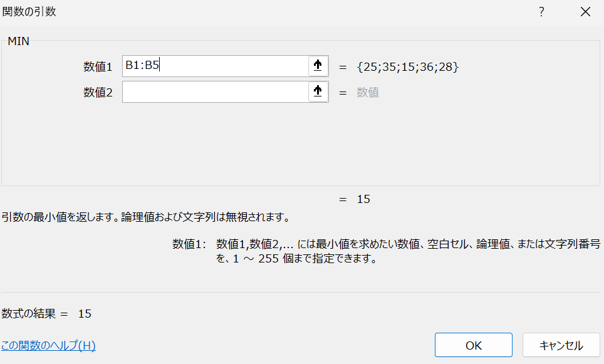Viewport: 604px width, 364px height.
Task: Click the equals sign next to 数値1 field
Action: pos(343,66)
